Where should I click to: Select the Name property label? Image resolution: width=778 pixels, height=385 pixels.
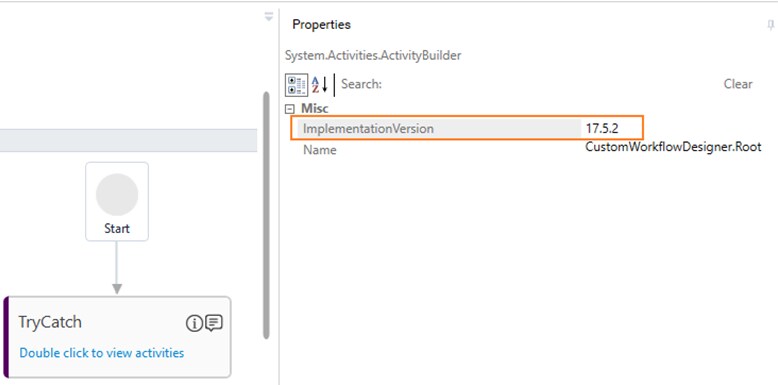click(x=320, y=150)
